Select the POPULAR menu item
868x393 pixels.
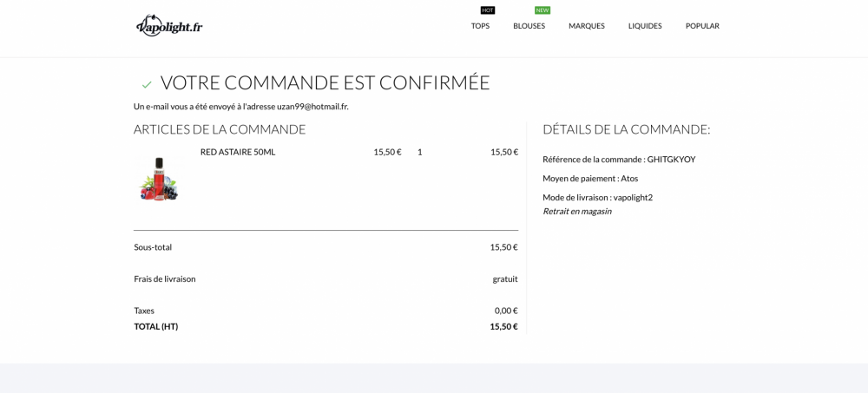[x=702, y=26]
